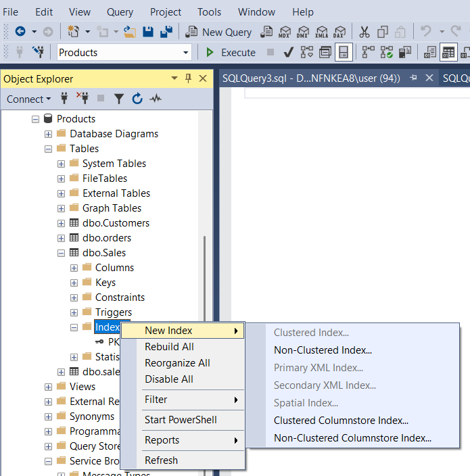Expand the Columns folder node
This screenshot has width=470, height=476.
(74, 268)
